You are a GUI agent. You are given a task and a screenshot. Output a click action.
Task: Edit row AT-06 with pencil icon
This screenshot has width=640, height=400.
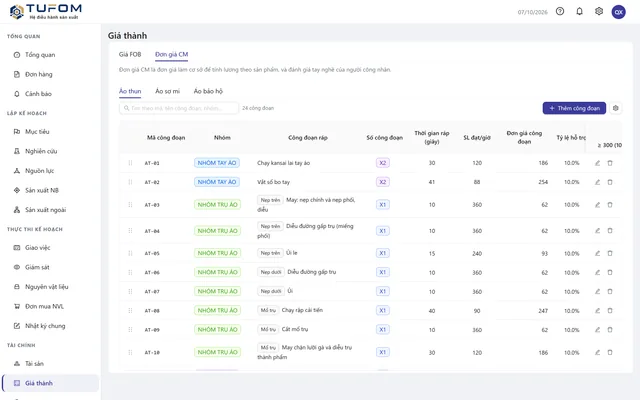597,272
